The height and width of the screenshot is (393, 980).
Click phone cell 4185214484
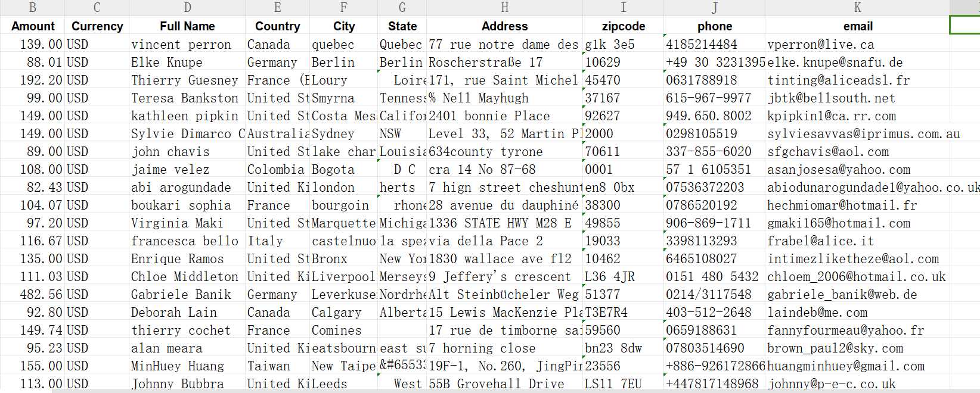714,44
